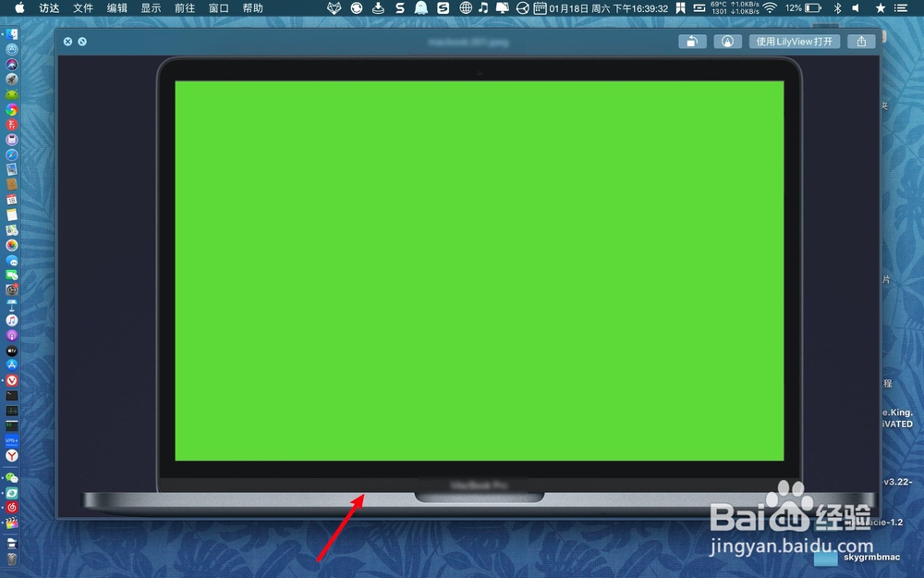Click the date and time 01月18日 周六
The width and height of the screenshot is (924, 578).
(x=609, y=7)
